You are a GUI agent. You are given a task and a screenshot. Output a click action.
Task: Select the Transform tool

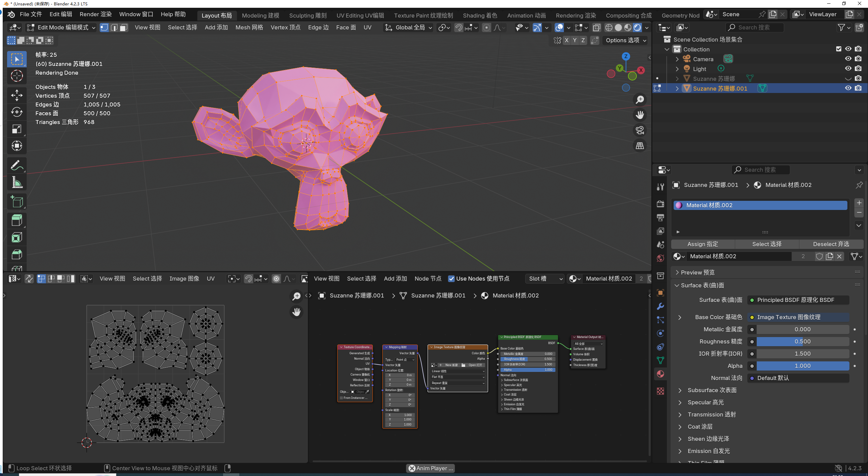17,146
